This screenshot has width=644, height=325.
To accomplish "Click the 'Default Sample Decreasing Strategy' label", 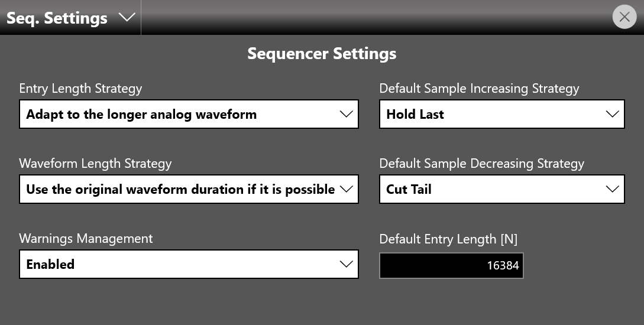I will click(x=482, y=164).
